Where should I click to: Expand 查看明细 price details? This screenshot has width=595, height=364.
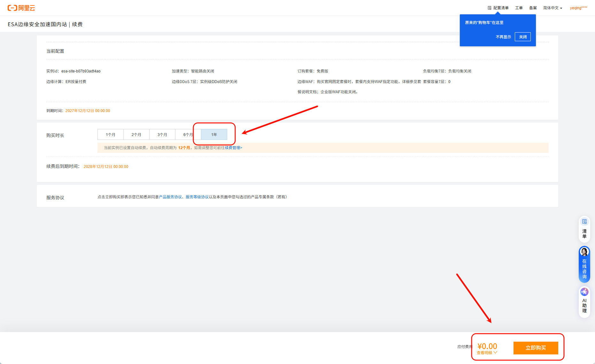[x=487, y=353]
